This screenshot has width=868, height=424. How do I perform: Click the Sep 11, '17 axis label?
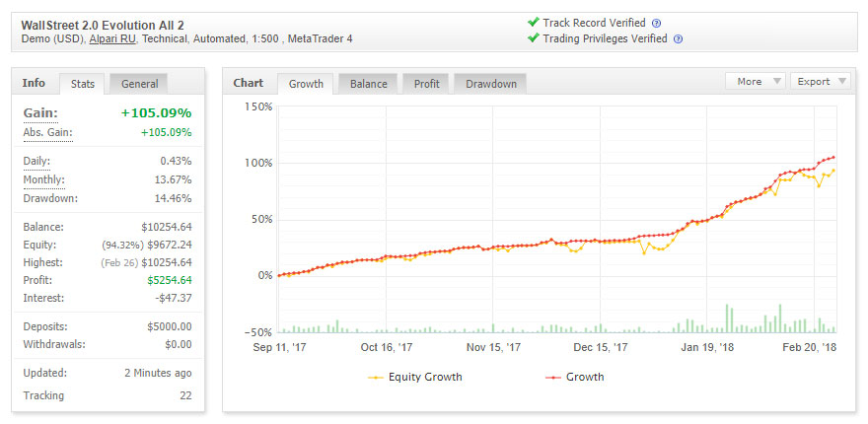pyautogui.click(x=280, y=348)
